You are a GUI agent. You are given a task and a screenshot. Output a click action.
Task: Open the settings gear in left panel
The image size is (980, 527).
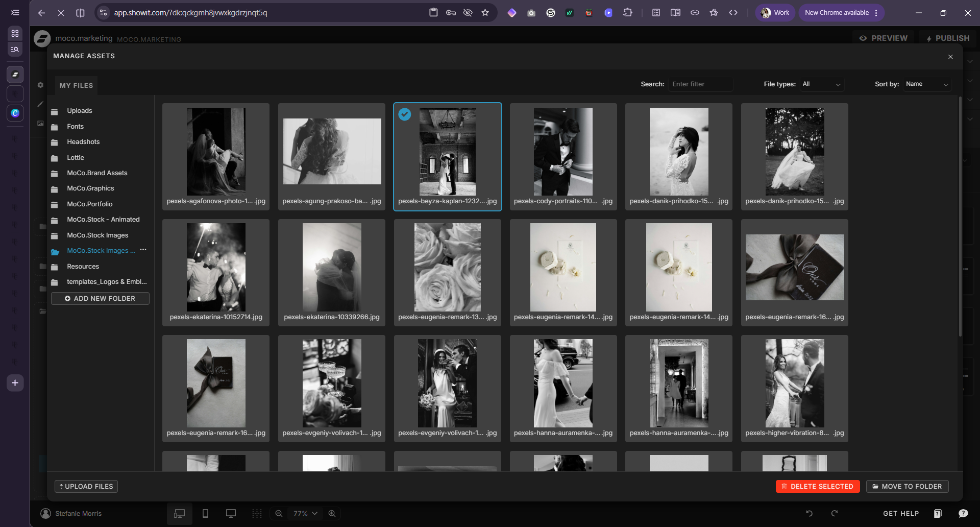[40, 85]
